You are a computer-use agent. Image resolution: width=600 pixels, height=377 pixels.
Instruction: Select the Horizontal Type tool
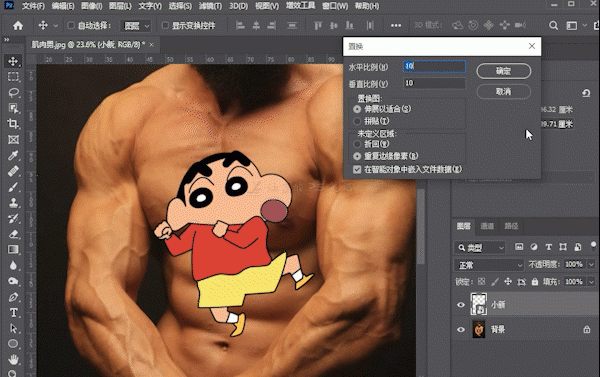[x=13, y=312]
